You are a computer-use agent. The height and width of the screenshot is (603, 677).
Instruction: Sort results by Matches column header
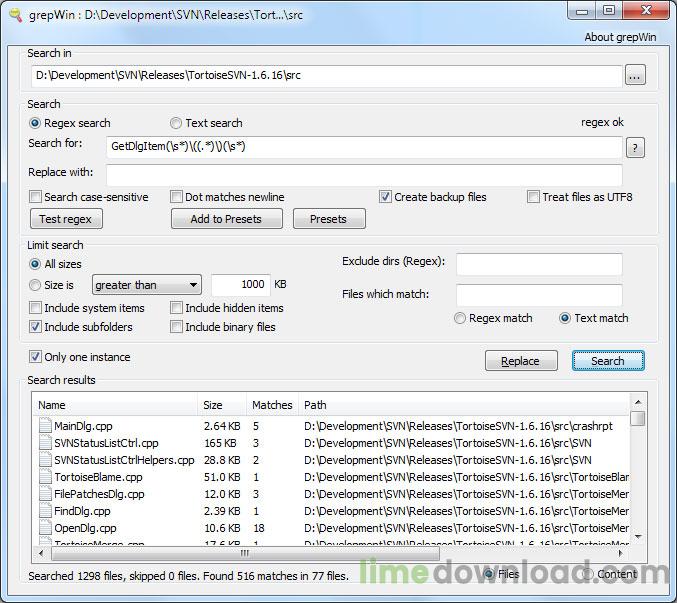[x=272, y=405]
